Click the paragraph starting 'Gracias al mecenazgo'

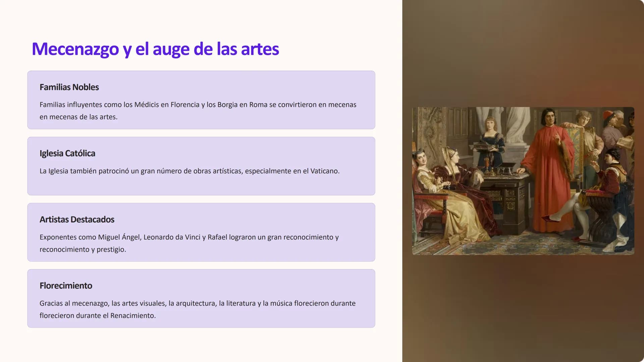(198, 309)
